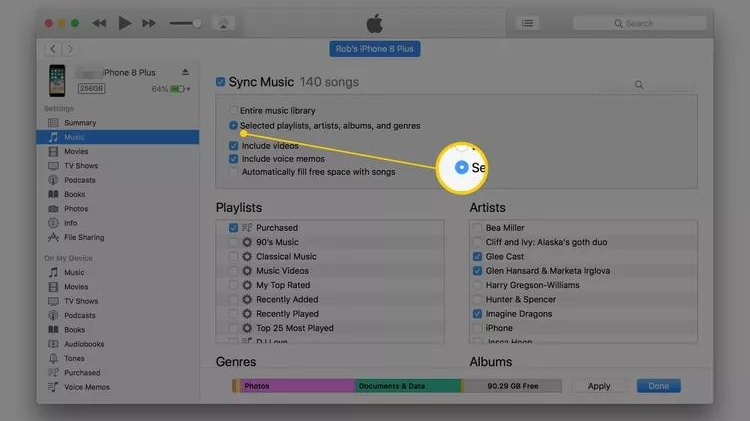Toggle Include voice memos checkbox
Image resolution: width=750 pixels, height=421 pixels.
(x=233, y=159)
